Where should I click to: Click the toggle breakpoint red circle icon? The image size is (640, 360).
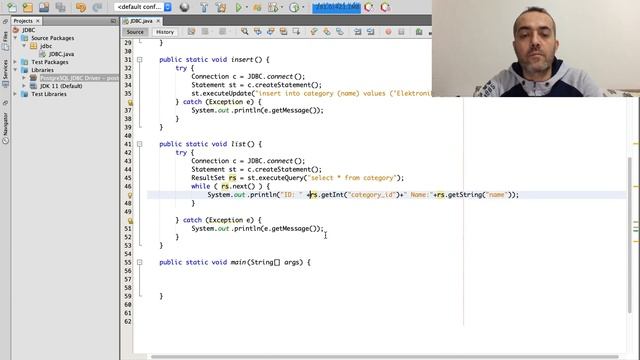tap(388, 31)
